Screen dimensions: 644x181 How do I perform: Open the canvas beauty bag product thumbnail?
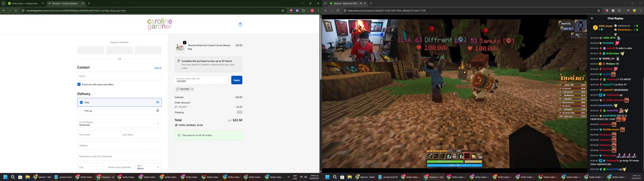coord(180,46)
